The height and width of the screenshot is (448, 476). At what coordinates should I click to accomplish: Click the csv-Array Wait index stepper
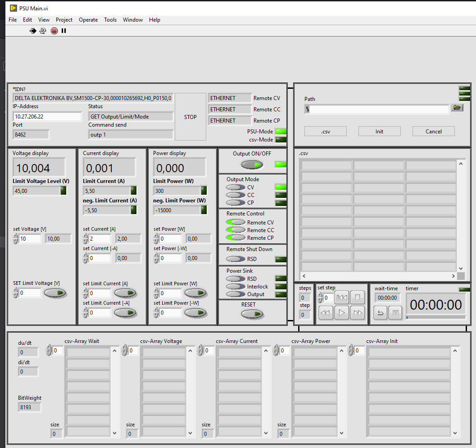(x=49, y=350)
